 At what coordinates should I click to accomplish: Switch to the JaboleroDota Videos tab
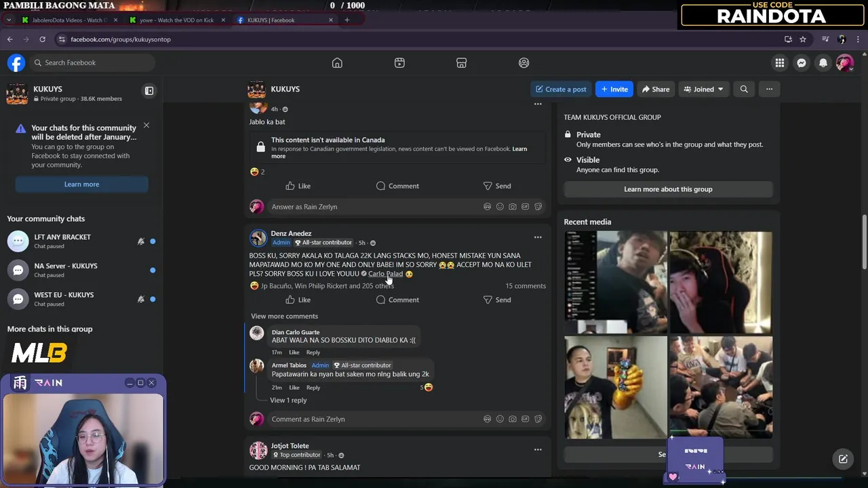tap(69, 20)
